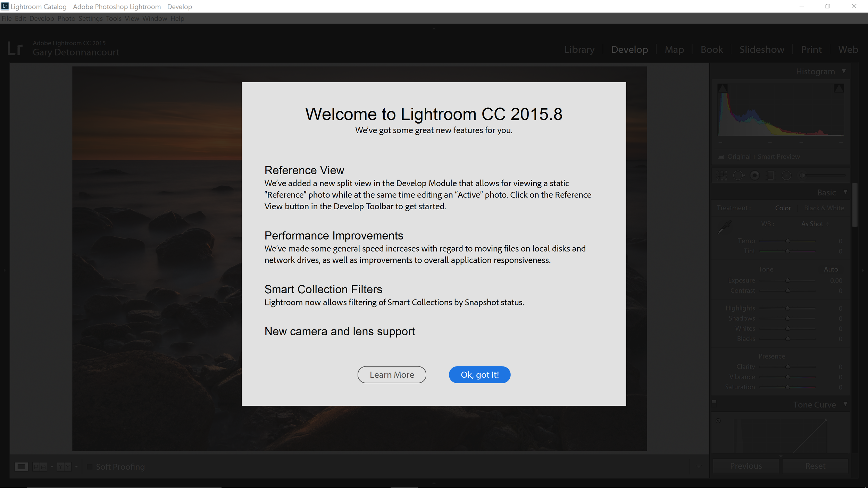Dismiss dialog with Ok, got it!
Screen dimensions: 868x488
479,375
